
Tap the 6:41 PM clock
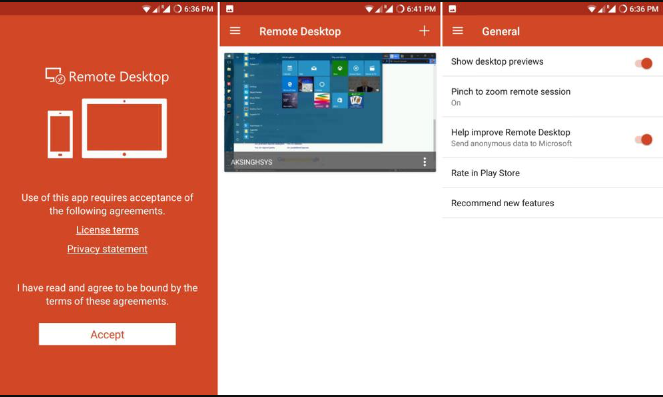[421, 9]
